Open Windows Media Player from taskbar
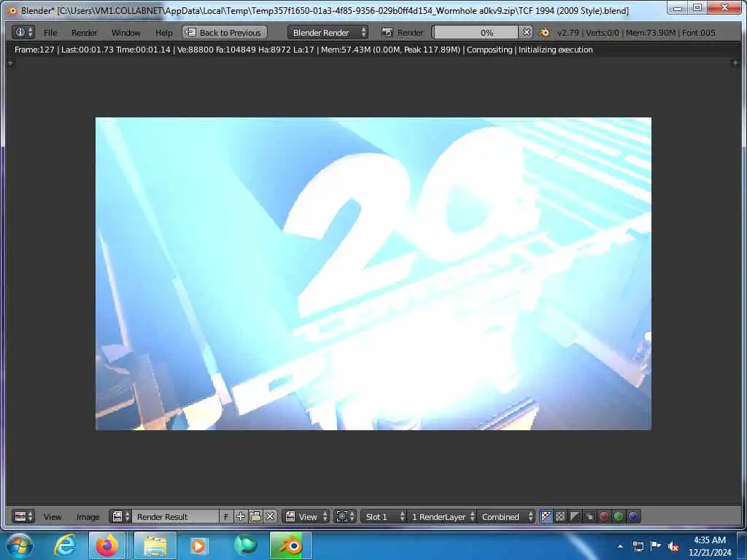 [198, 545]
